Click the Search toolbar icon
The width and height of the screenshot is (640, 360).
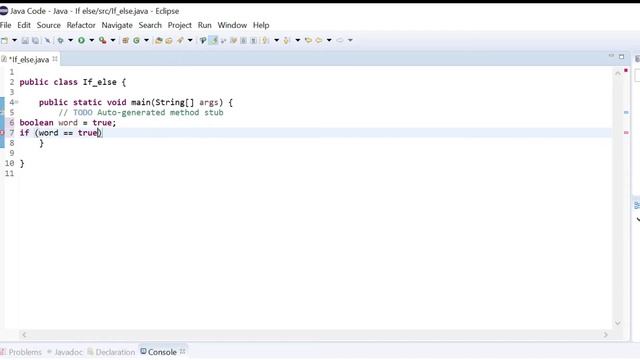click(180, 40)
